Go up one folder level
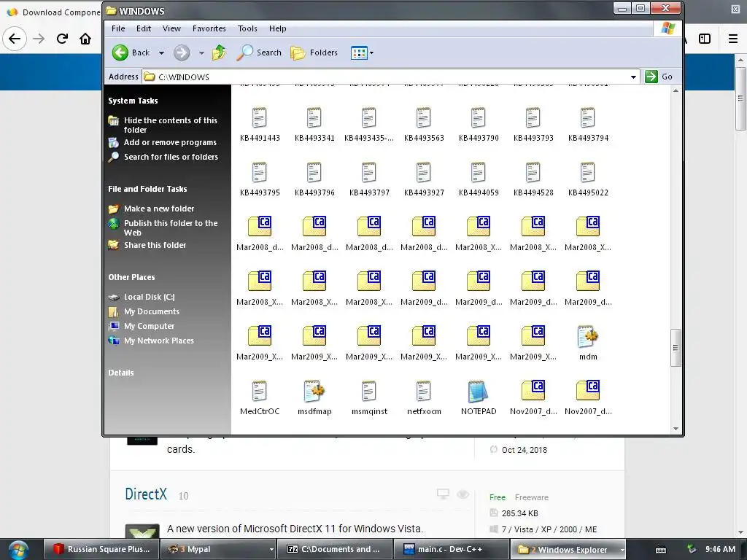 (x=219, y=52)
